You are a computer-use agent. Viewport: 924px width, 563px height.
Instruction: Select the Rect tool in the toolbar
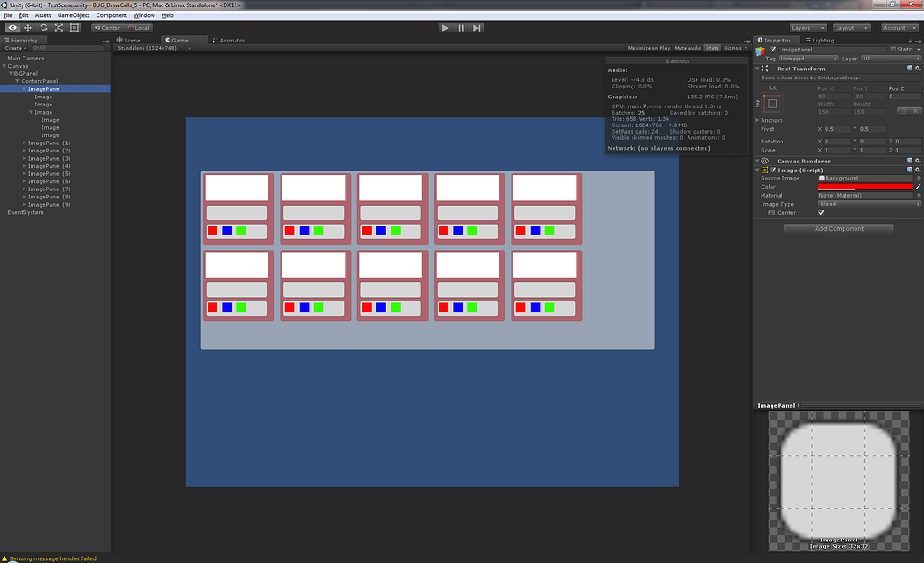click(74, 27)
